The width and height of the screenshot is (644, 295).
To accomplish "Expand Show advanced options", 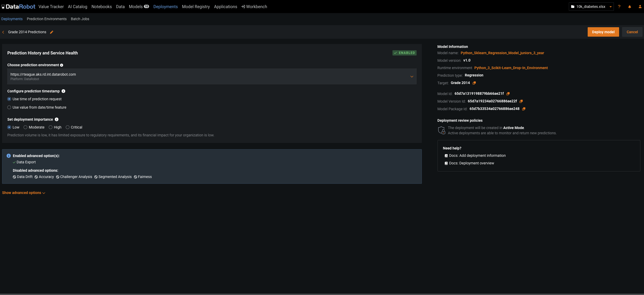I will coord(24,193).
